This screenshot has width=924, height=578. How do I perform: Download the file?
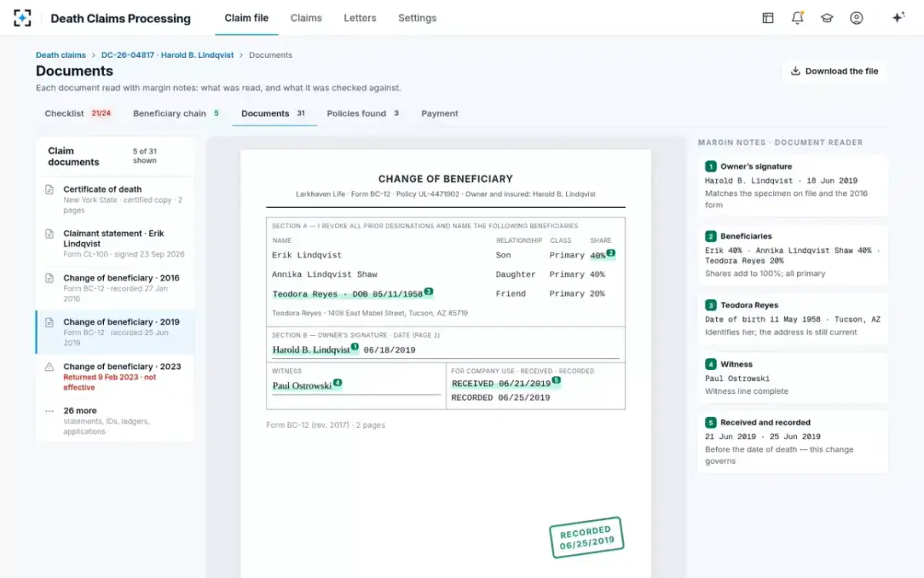835,71
